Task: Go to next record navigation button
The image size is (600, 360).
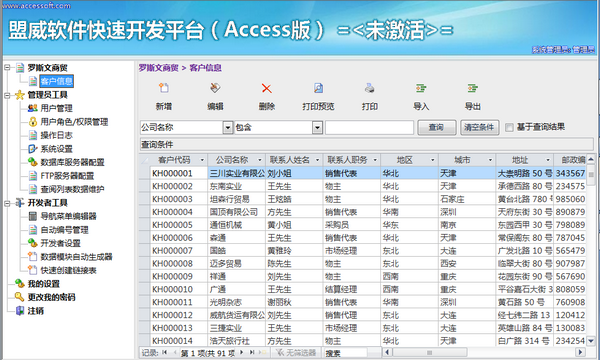Action: (x=241, y=352)
